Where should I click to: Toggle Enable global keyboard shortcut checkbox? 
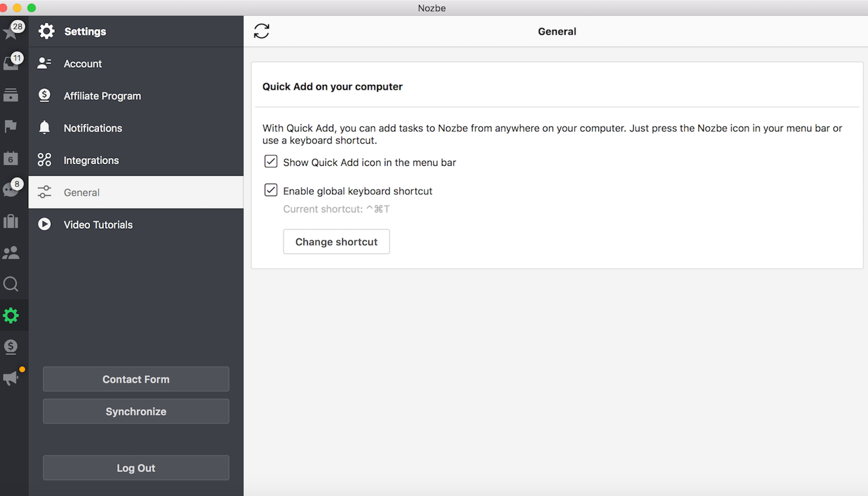[271, 190]
